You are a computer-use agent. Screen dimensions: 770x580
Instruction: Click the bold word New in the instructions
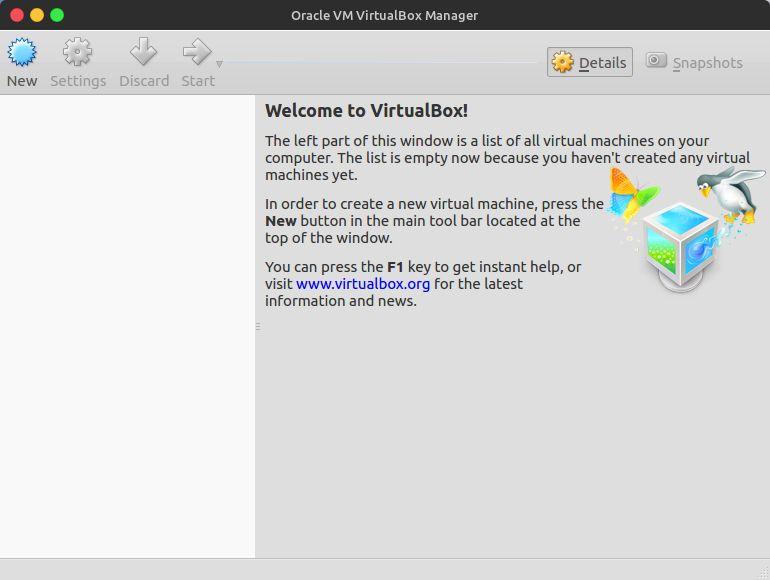click(281, 221)
